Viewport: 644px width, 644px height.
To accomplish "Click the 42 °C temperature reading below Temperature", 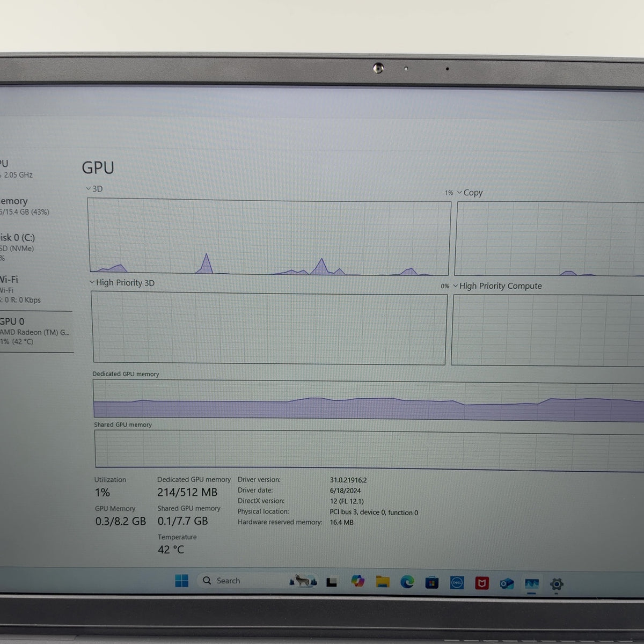I will [171, 550].
